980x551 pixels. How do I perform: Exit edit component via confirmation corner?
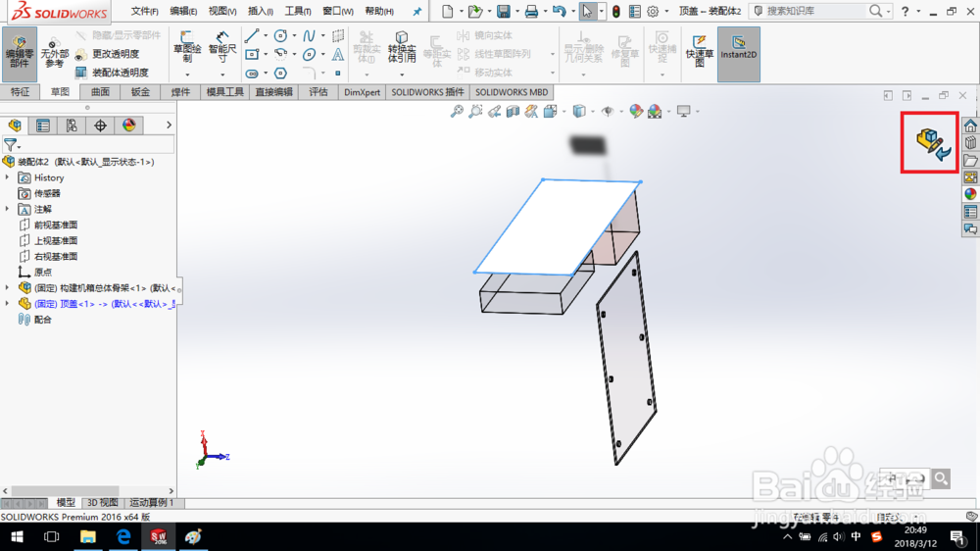[931, 143]
